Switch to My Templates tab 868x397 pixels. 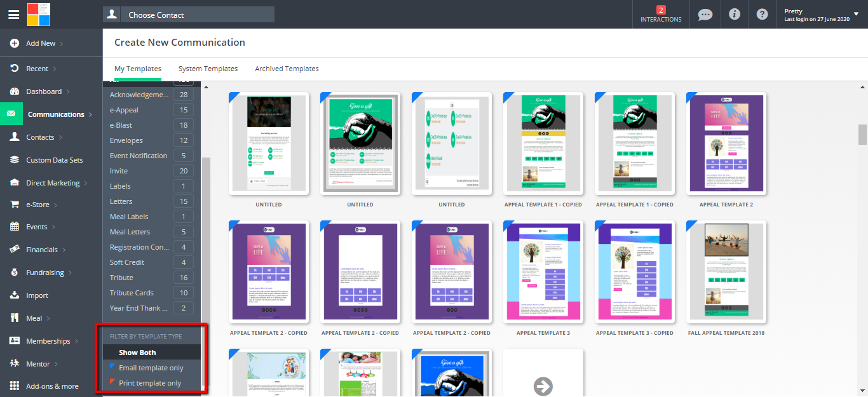coord(138,69)
